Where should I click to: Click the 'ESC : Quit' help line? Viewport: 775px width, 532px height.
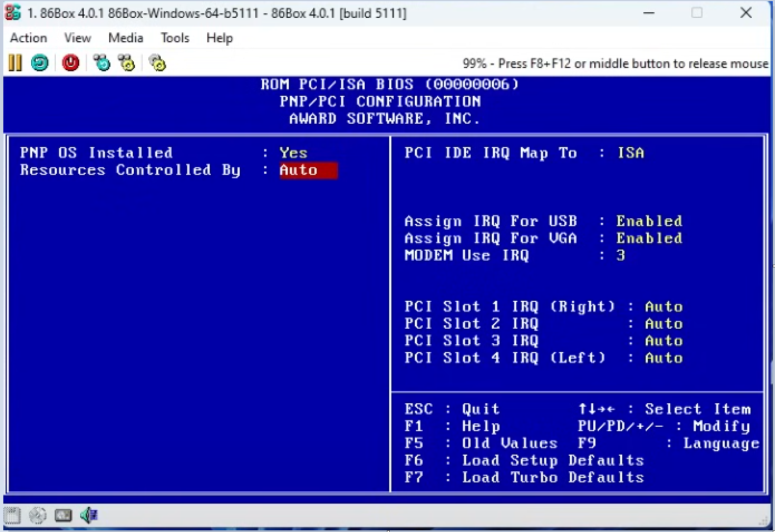(452, 409)
